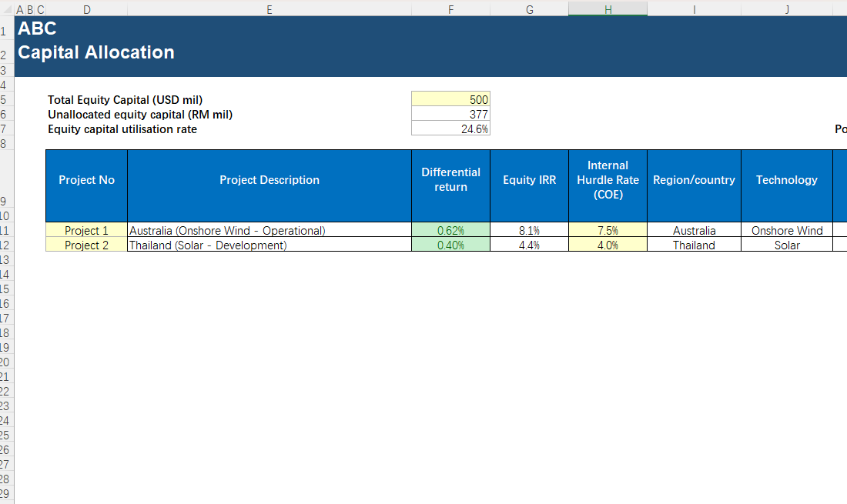Click the Project No header cell

pos(86,180)
